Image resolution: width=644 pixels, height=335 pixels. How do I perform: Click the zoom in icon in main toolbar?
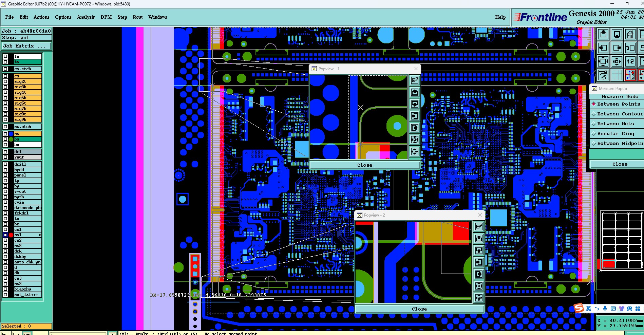click(x=603, y=61)
